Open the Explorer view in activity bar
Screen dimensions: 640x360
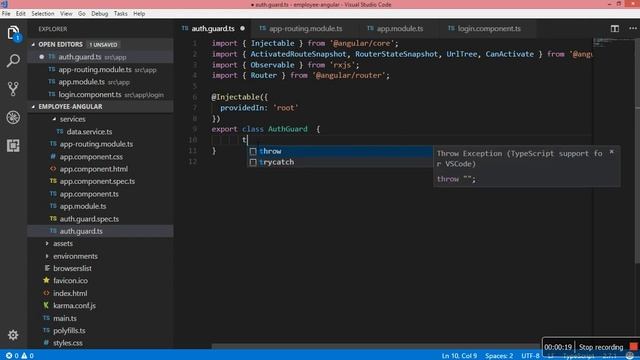click(13, 33)
